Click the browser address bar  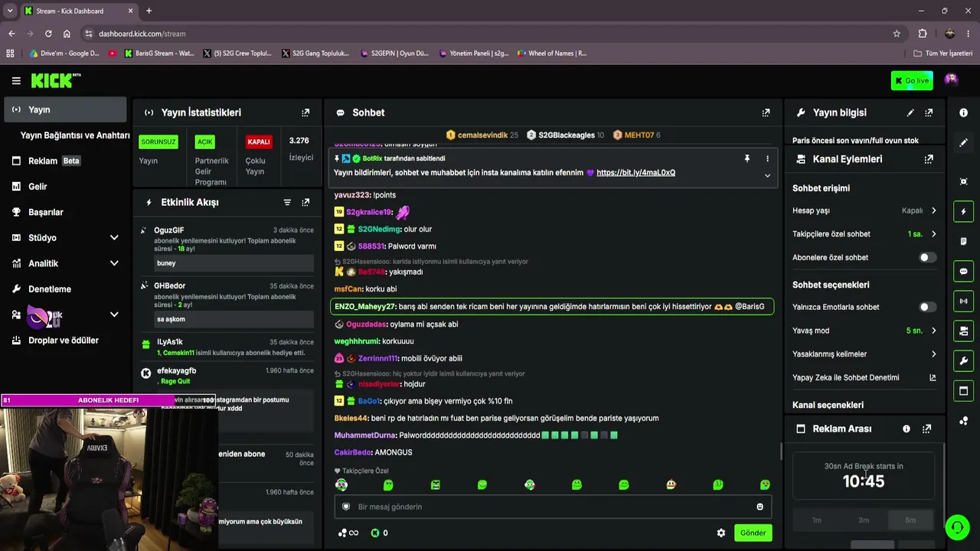coord(490,34)
